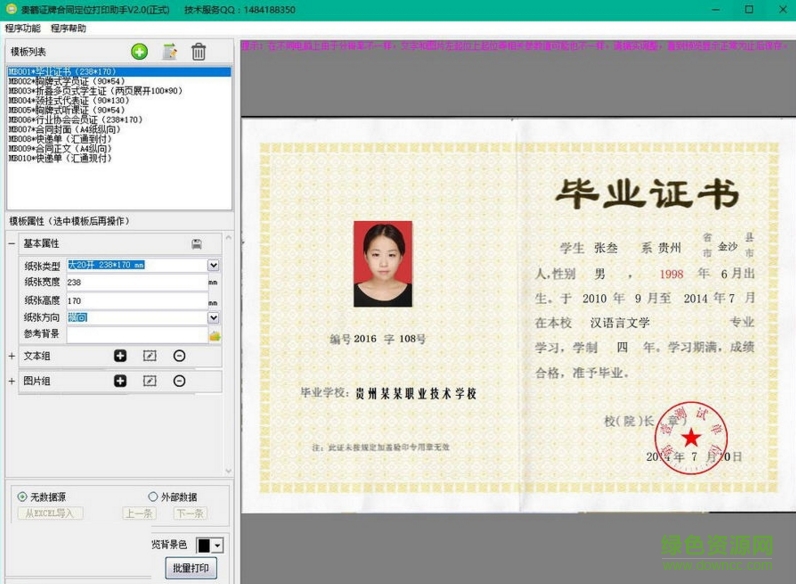The image size is (796, 584).
Task: Open the 纸张类型 dropdown
Action: click(x=213, y=265)
